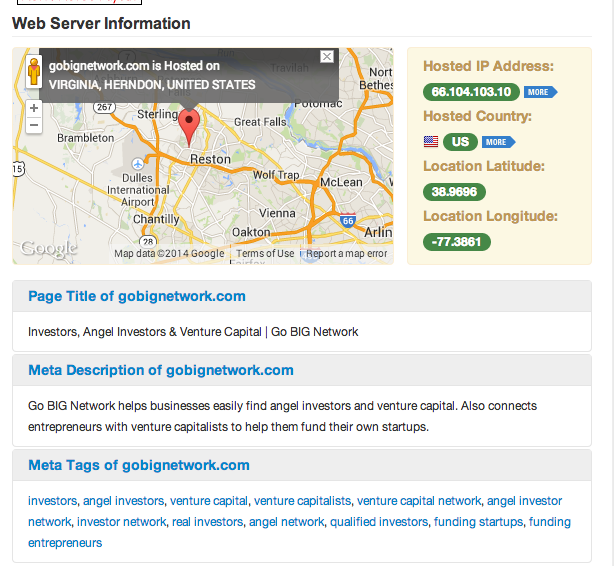Click the Vienna label on the map
The image size is (614, 566).
point(277,213)
